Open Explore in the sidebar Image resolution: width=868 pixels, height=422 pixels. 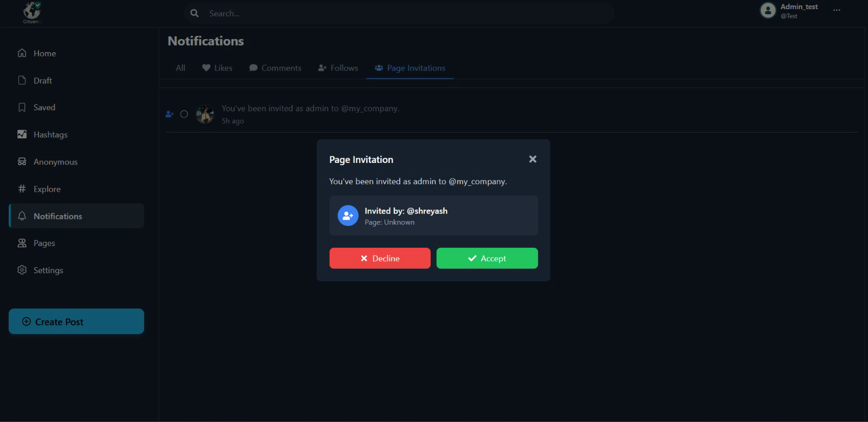click(47, 189)
